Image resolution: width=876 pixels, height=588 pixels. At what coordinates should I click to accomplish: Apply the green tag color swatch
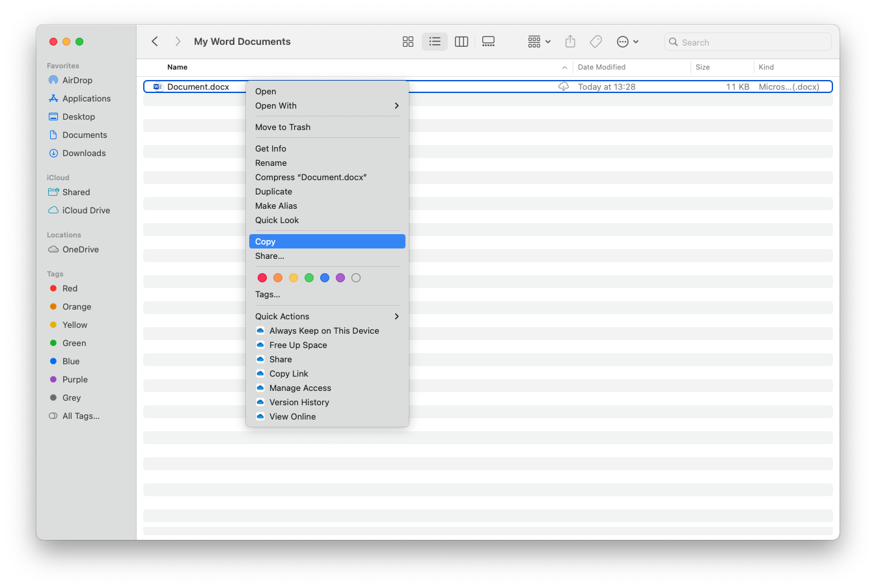click(309, 278)
